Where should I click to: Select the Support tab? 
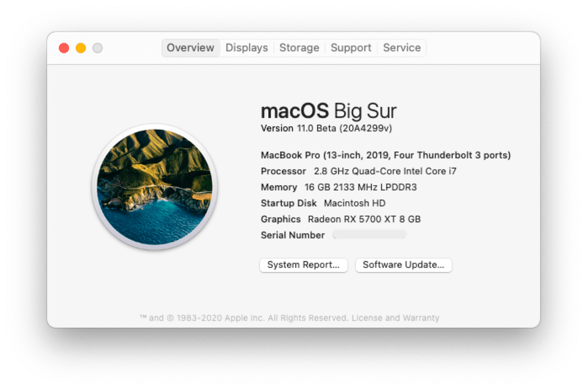click(x=351, y=48)
